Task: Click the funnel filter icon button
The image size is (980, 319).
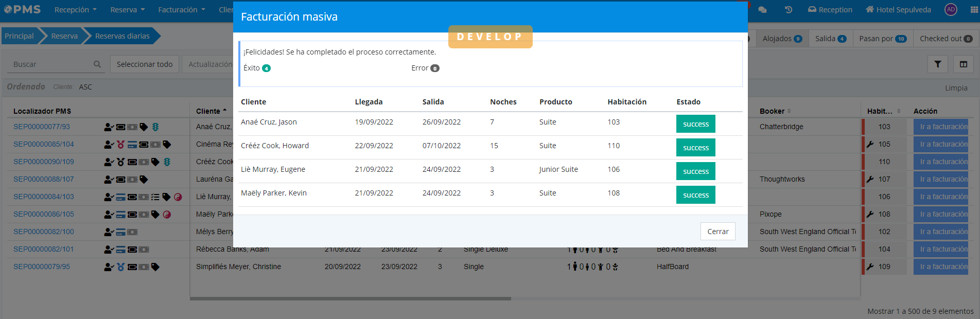Action: point(938,64)
